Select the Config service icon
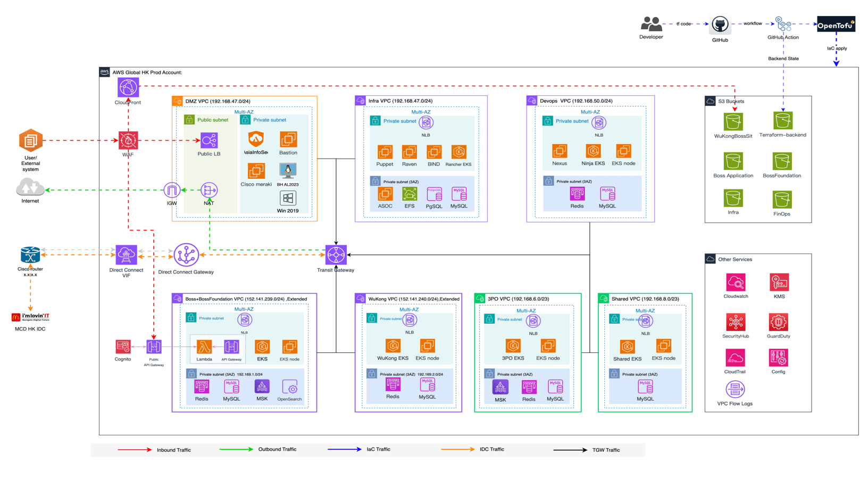This screenshot has width=868, height=479. coord(778,358)
